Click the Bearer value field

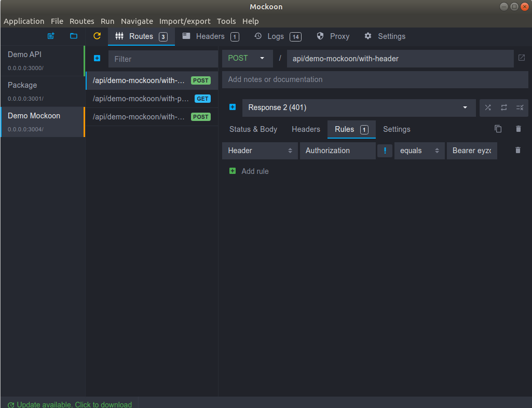click(x=472, y=151)
